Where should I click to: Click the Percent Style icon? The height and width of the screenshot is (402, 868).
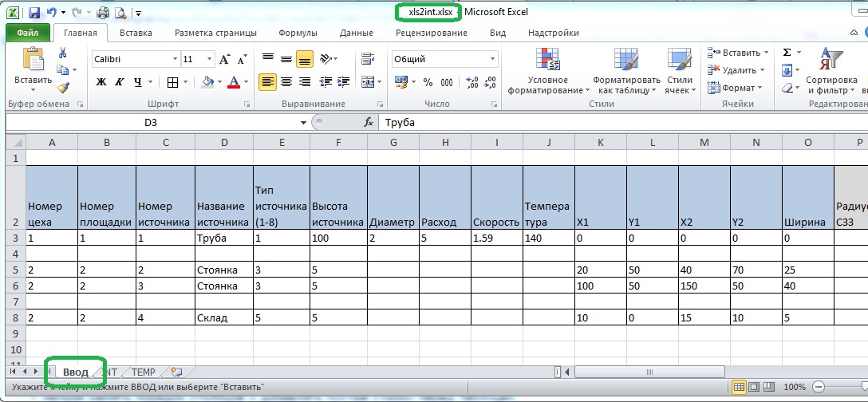click(428, 82)
